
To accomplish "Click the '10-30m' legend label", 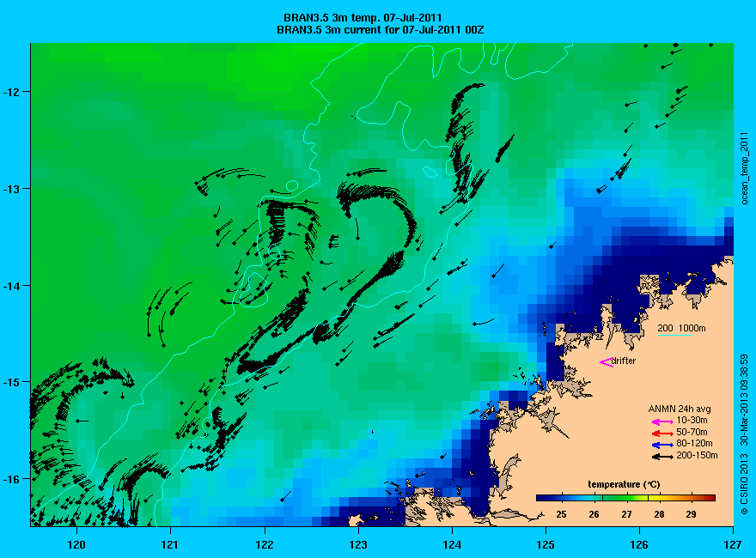I will click(692, 420).
